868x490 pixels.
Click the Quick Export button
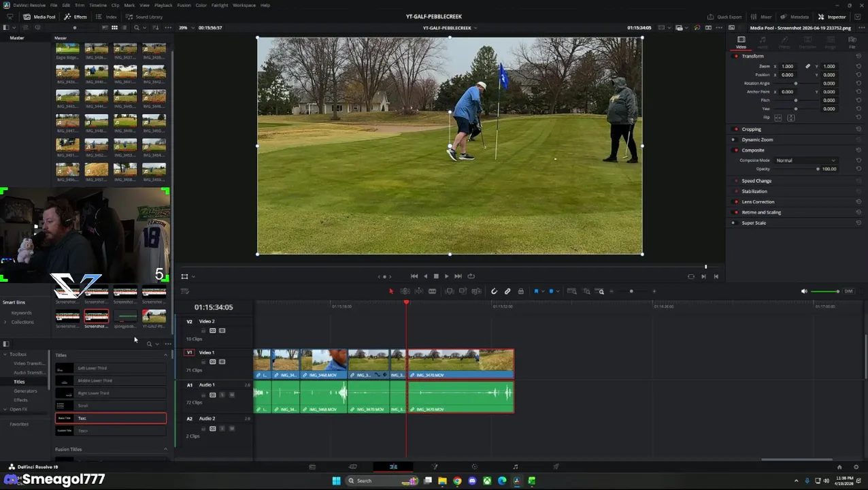724,16
